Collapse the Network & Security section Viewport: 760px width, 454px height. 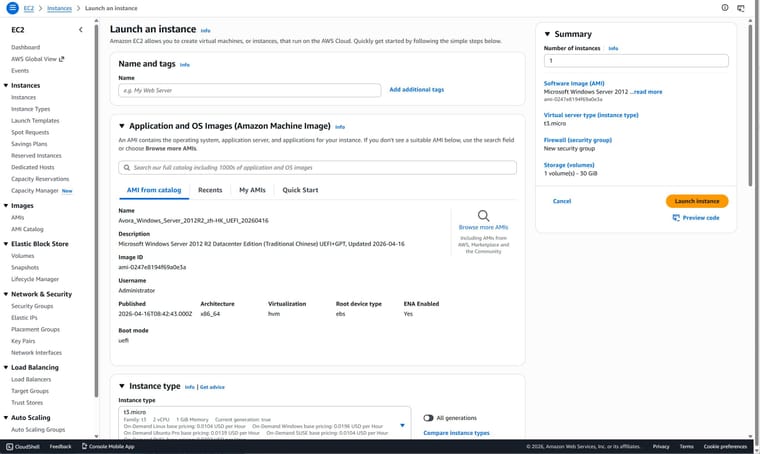pos(6,294)
